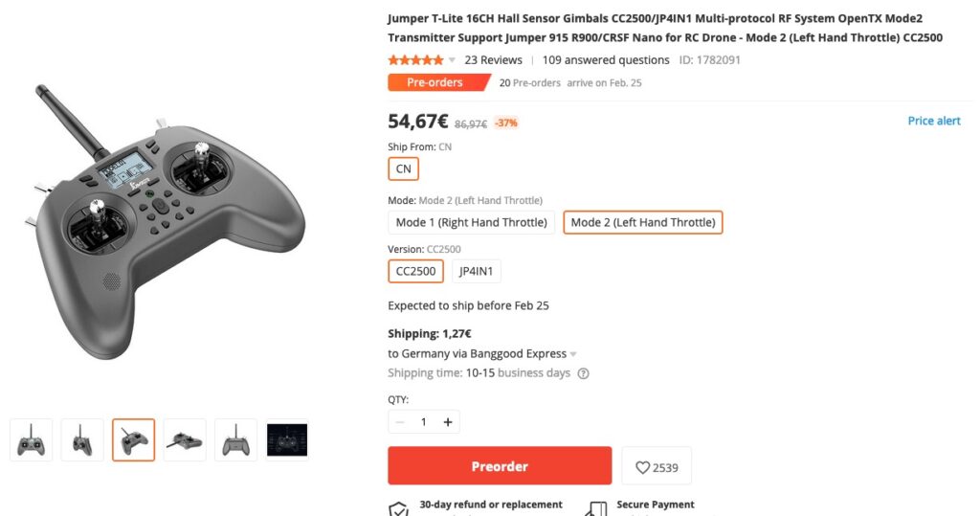Expand the Banggood Express shipping dropdown
The height and width of the screenshot is (516, 980).
click(573, 354)
